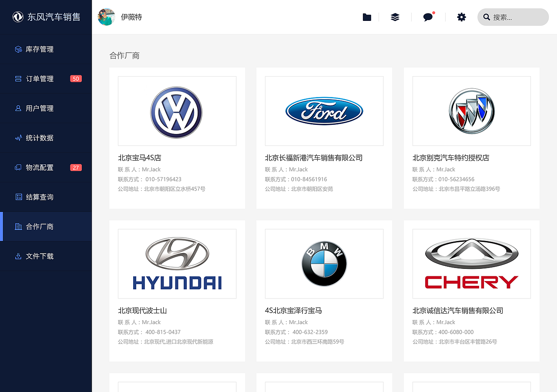Click phone number 010-57196423
The image size is (557, 392).
tap(164, 179)
